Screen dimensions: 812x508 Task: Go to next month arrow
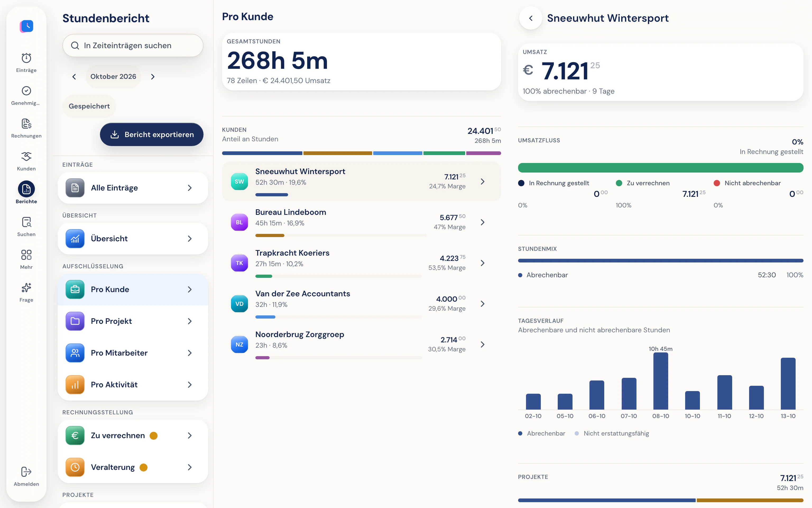(153, 77)
